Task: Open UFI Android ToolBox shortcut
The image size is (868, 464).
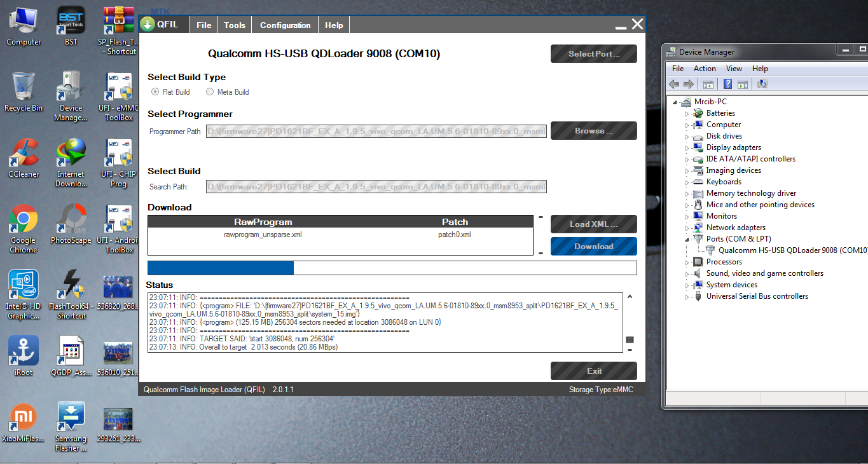Action: pyautogui.click(x=119, y=229)
